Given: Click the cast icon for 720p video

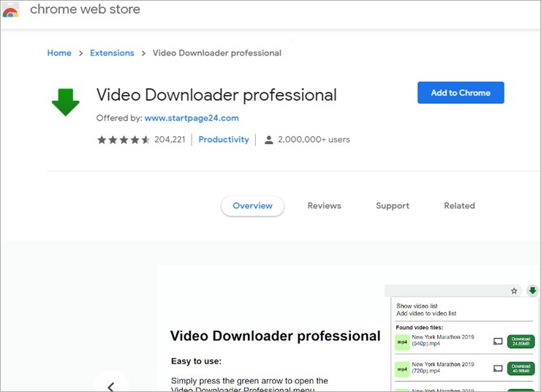Looking at the screenshot, I should (498, 369).
